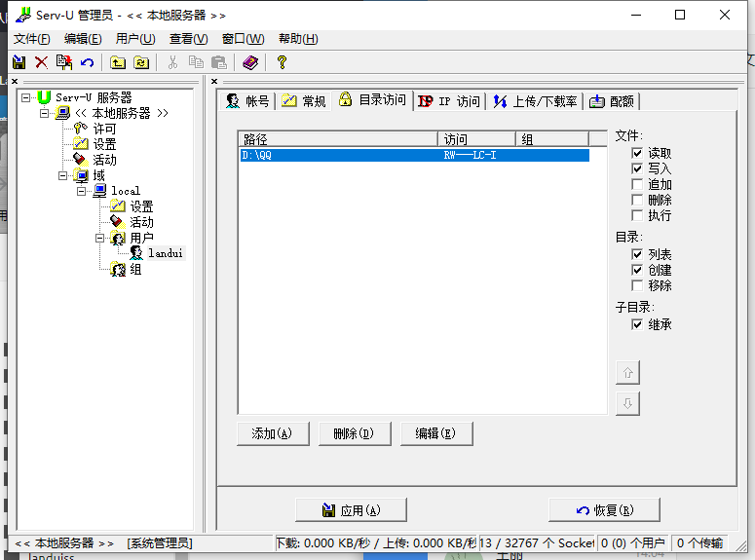Click the local server computer icon
Screen dimensions: 755x560
pyautogui.click(x=62, y=113)
